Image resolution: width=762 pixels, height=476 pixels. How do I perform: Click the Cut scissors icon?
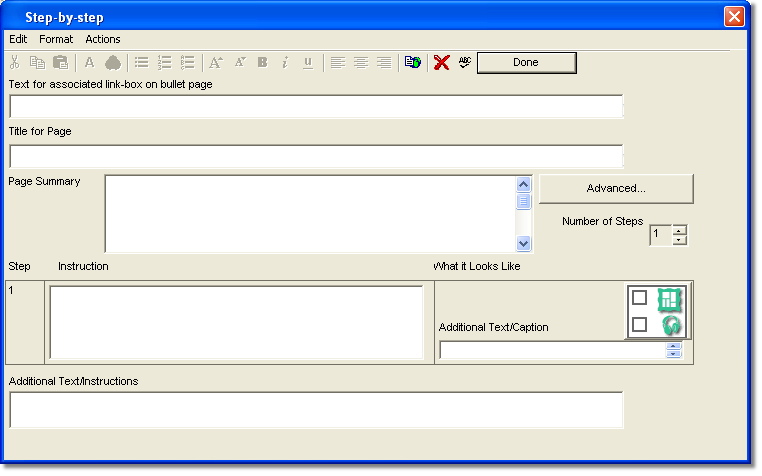[x=15, y=63]
